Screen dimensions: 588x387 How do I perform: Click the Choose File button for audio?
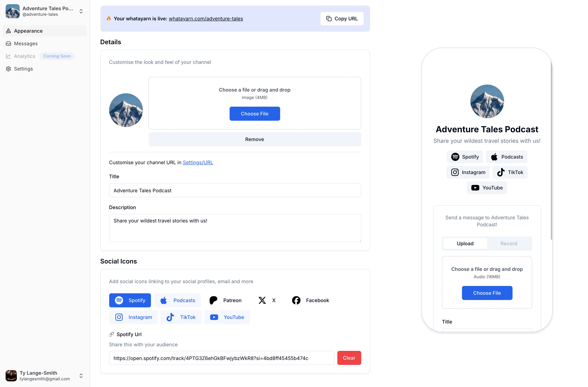pos(487,293)
